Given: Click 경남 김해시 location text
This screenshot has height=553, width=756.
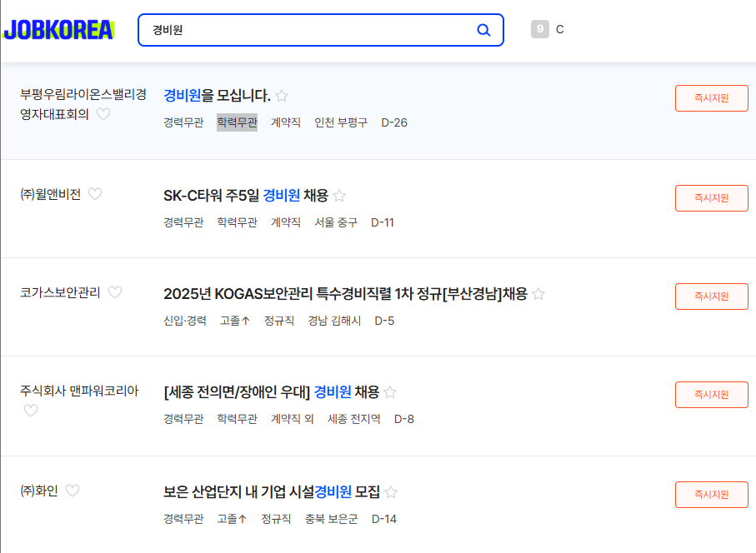Looking at the screenshot, I should pyautogui.click(x=334, y=321).
